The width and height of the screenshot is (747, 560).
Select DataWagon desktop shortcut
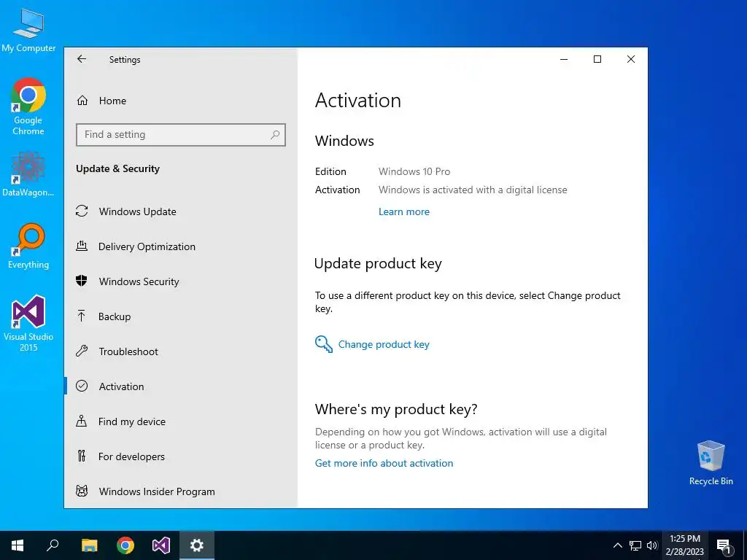[x=28, y=174]
